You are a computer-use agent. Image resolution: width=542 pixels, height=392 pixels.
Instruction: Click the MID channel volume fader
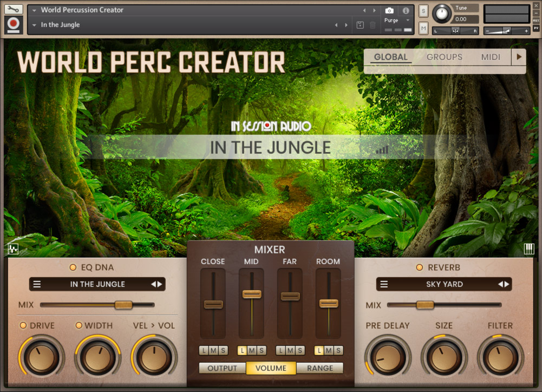pyautogui.click(x=252, y=295)
